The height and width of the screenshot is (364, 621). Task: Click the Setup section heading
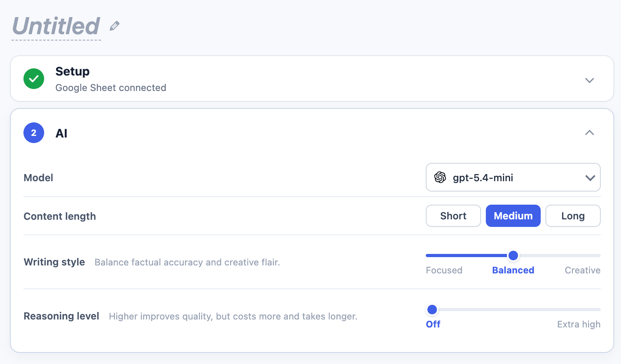pos(72,71)
